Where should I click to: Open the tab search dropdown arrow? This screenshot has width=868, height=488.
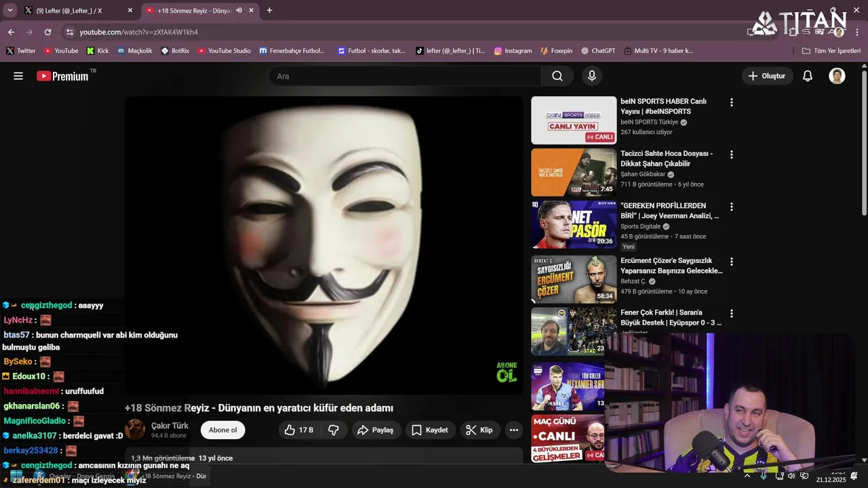[x=9, y=11]
